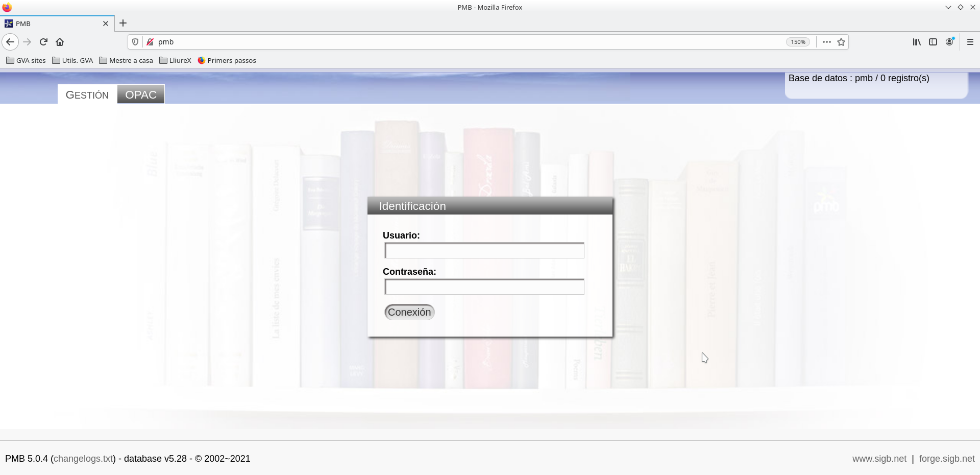980x475 pixels.
Task: Reset zoom via the 150% indicator
Action: [x=798, y=42]
